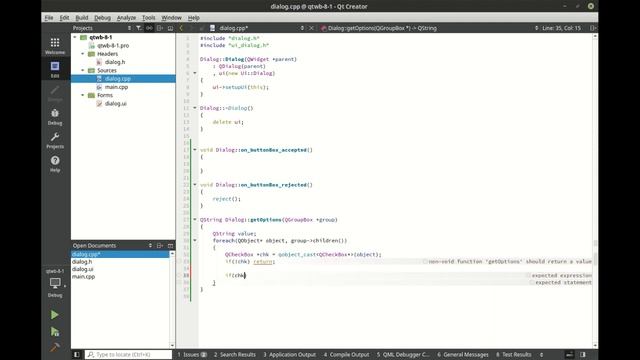The height and width of the screenshot is (360, 640).
Task: Go back in editor navigation history
Action: click(x=181, y=28)
